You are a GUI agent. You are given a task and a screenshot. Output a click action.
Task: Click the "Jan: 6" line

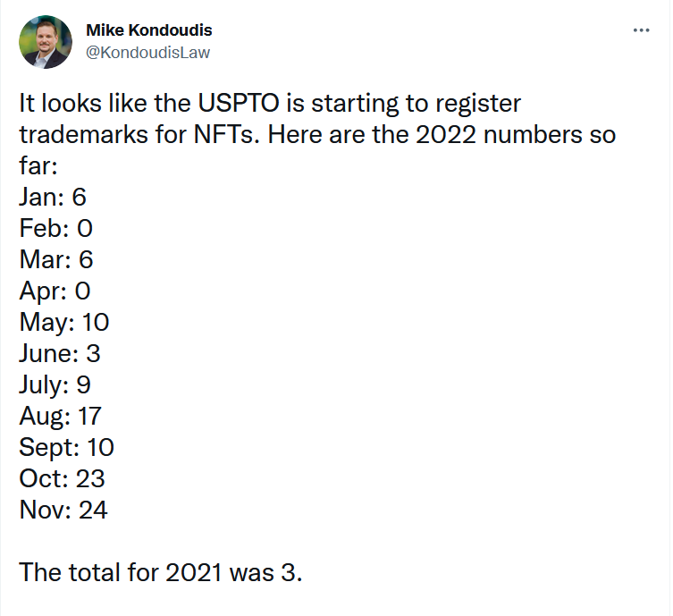(53, 198)
